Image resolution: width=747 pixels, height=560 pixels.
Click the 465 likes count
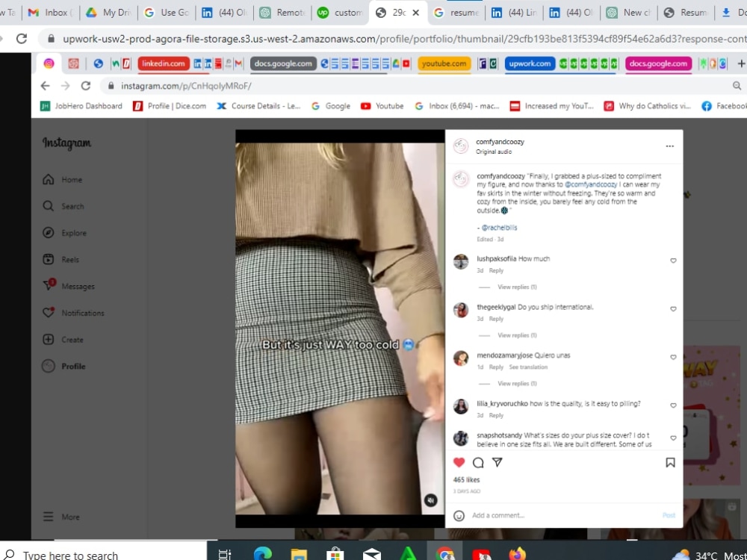[466, 479]
